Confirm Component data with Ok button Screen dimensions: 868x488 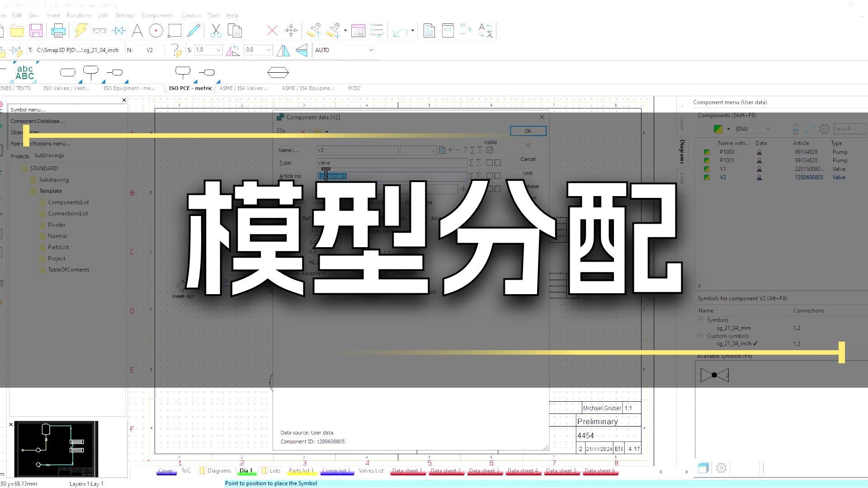tap(528, 131)
